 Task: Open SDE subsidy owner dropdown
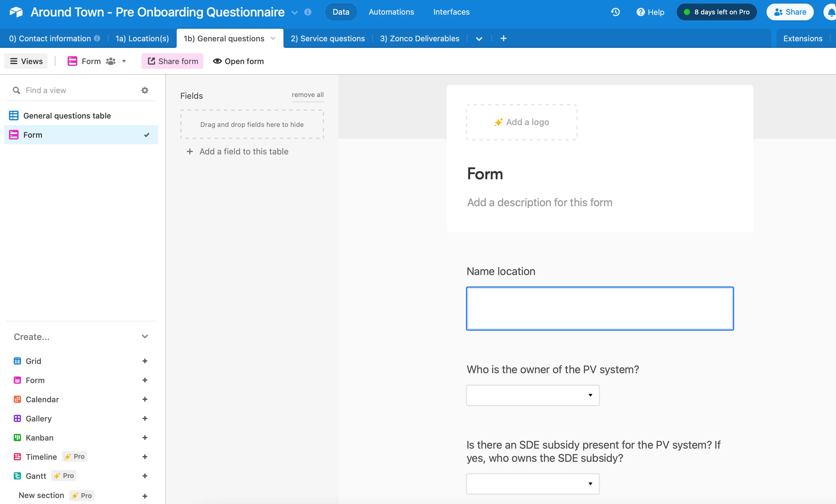coord(533,484)
